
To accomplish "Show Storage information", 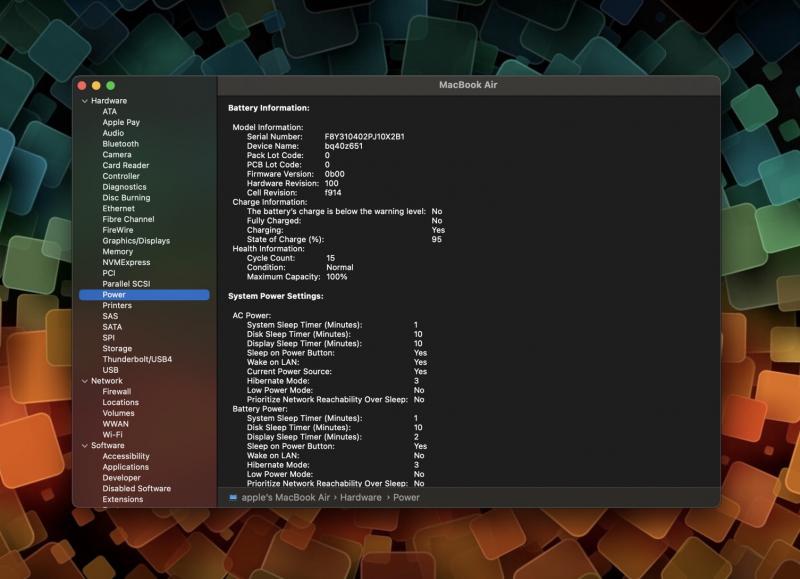I will (x=117, y=349).
